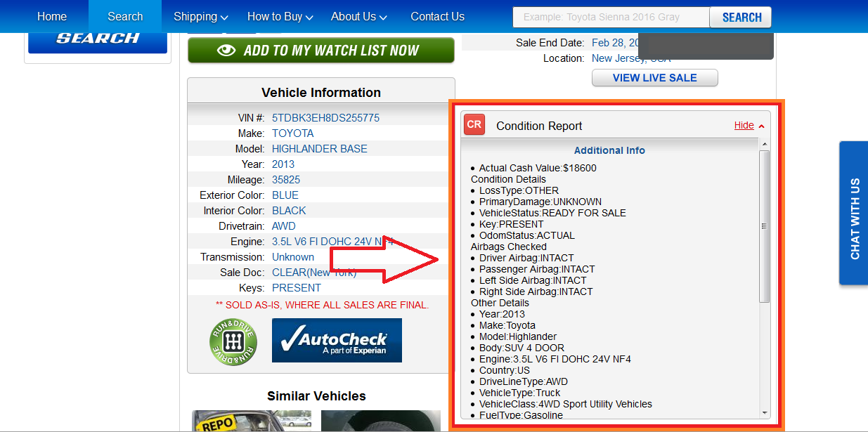Click the HIGHLANDER BASE model link

coord(320,149)
